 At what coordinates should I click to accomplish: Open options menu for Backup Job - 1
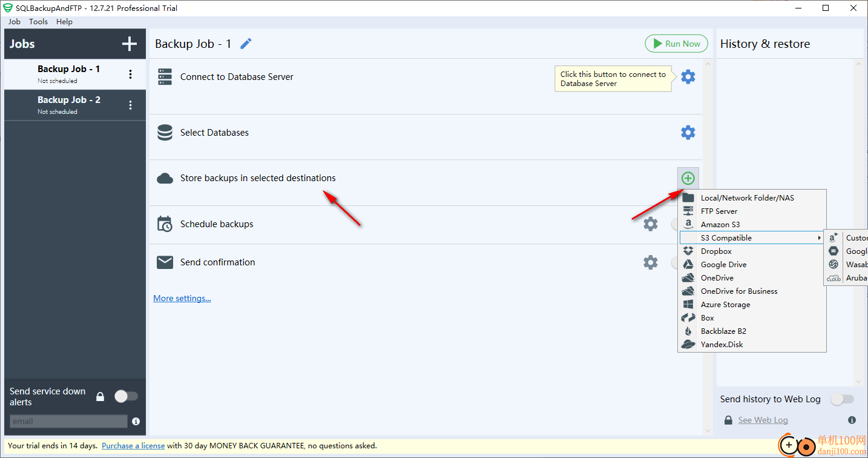(130, 75)
